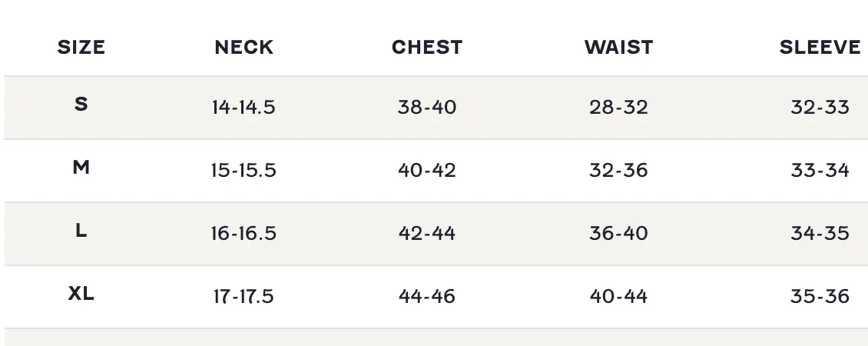The height and width of the screenshot is (346, 868).
Task: Select the S size row label
Action: point(81,104)
